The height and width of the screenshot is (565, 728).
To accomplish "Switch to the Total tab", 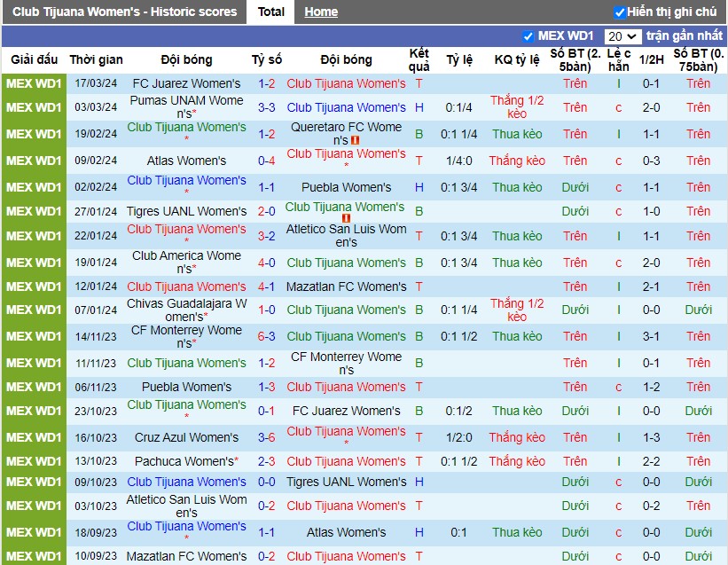I will [x=271, y=12].
